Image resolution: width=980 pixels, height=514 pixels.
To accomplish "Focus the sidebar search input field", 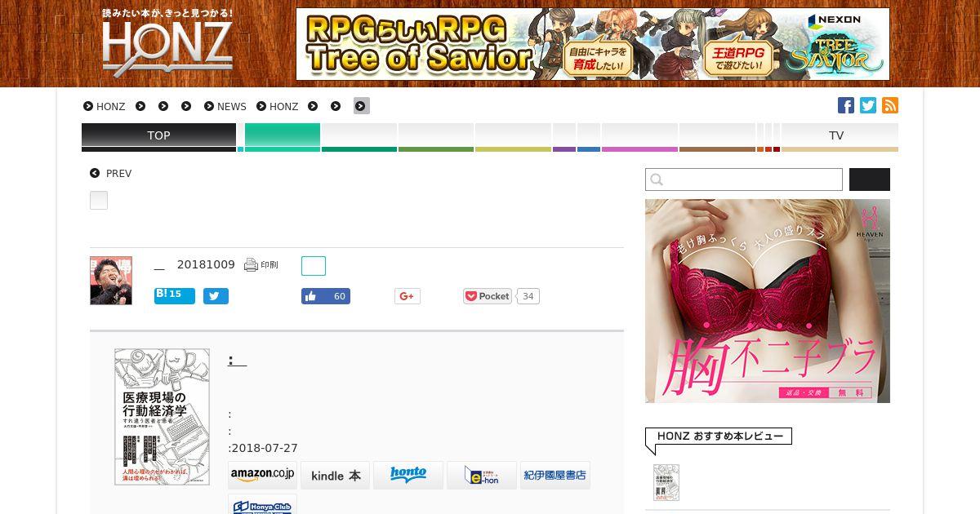I will pyautogui.click(x=744, y=179).
